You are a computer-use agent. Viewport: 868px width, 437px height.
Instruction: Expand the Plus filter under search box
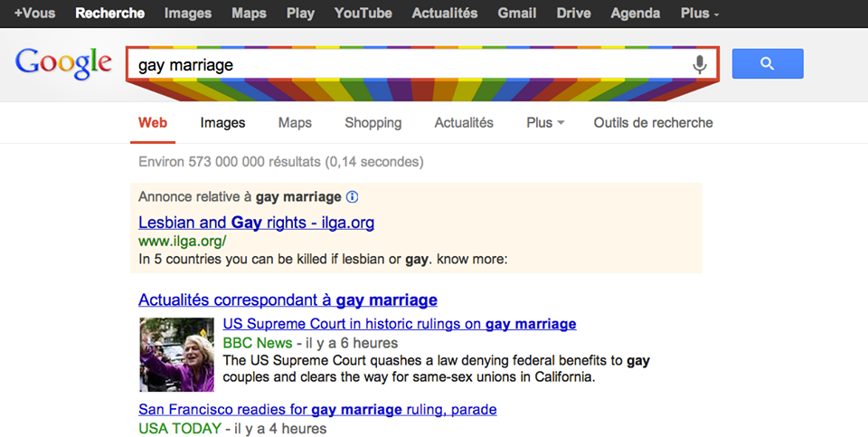(544, 123)
